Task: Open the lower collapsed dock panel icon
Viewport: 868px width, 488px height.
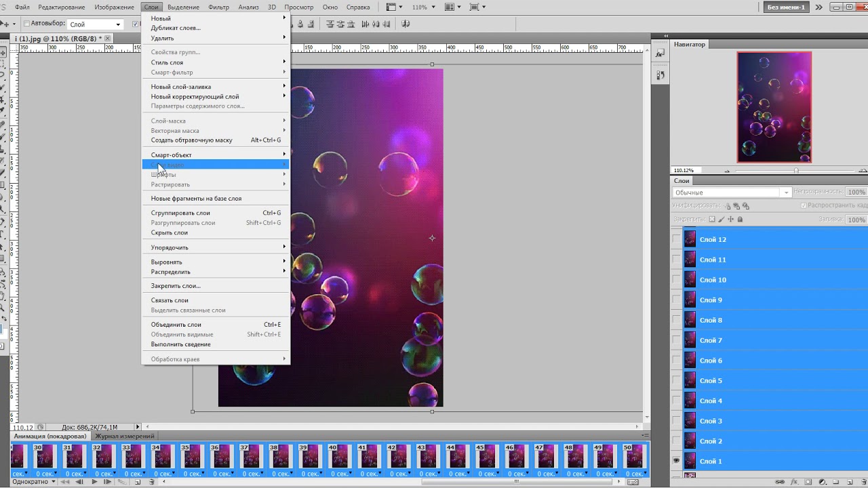Action: pos(660,75)
